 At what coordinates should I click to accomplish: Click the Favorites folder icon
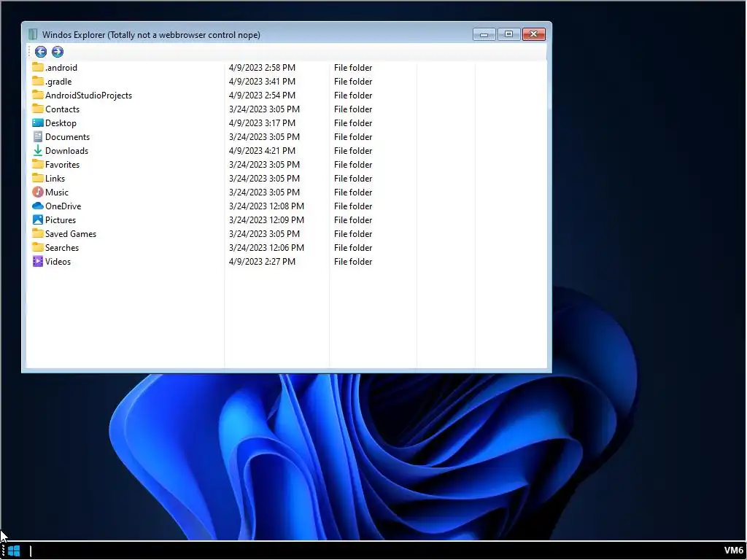click(x=38, y=164)
